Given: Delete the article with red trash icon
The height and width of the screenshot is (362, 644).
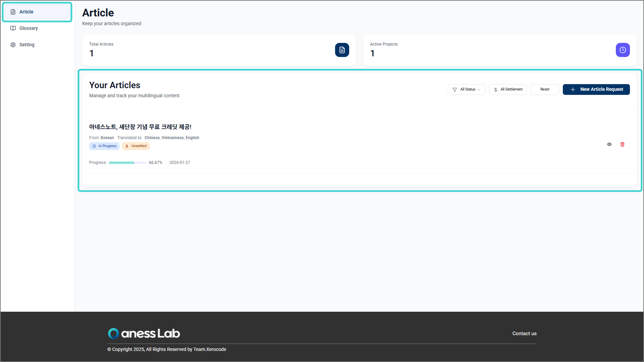Looking at the screenshot, I should click(x=623, y=144).
